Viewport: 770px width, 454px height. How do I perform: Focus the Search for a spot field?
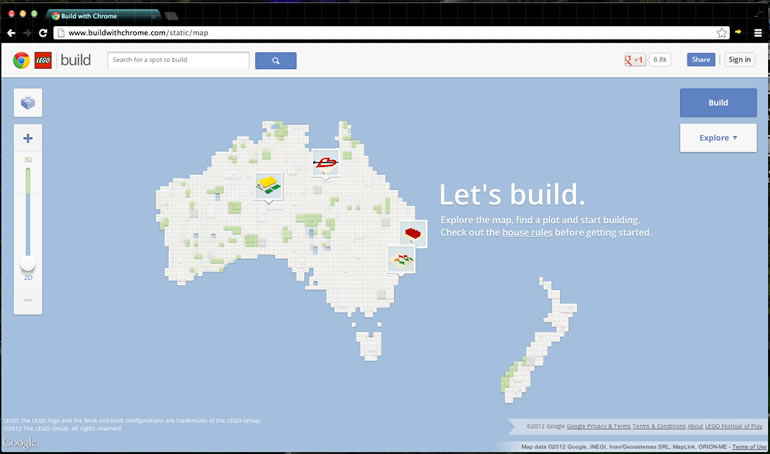(x=179, y=60)
